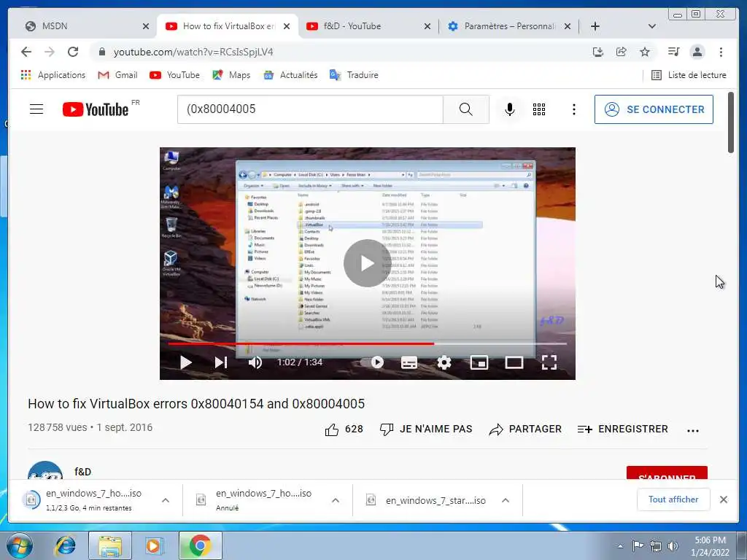Open the Chrome tab search dropdown chevron
The height and width of the screenshot is (560, 747).
(x=651, y=26)
